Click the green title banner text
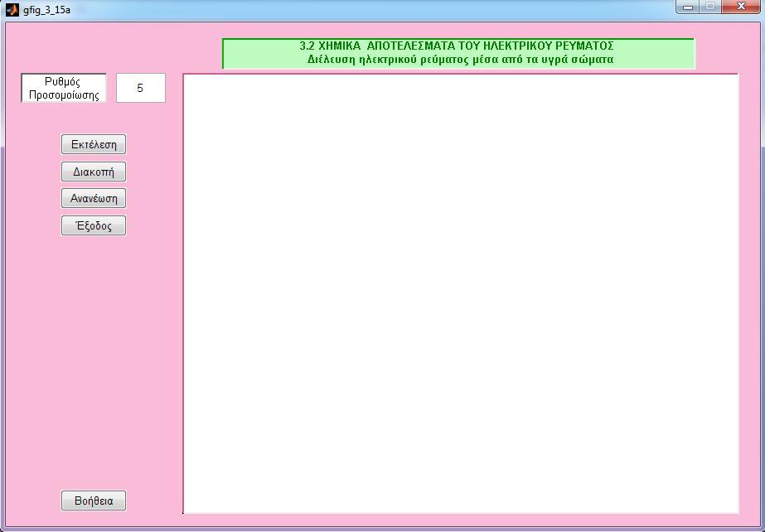Screen dimensions: 765x532 coord(458,53)
